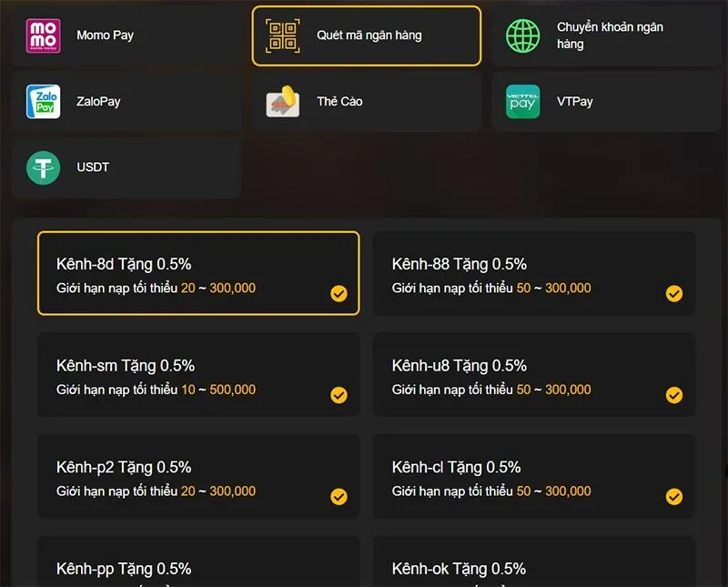Viewport: 728px width, 587px height.
Task: Click the Kênh-pp channel option
Action: coord(197,566)
